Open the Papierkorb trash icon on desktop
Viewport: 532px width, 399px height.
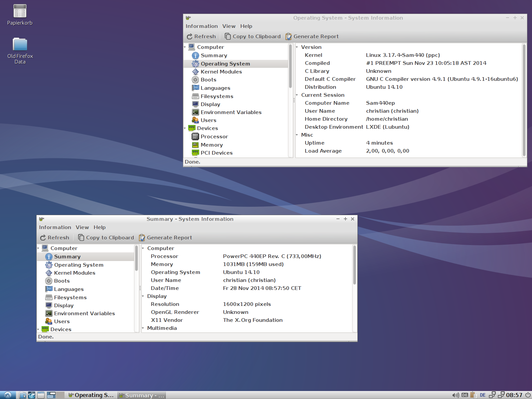coord(20,12)
